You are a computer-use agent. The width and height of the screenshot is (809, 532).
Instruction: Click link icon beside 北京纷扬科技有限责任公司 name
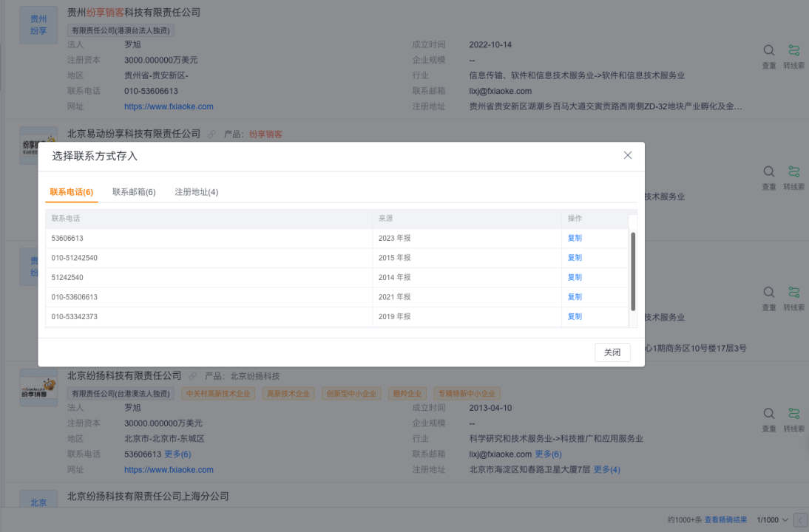[192, 376]
